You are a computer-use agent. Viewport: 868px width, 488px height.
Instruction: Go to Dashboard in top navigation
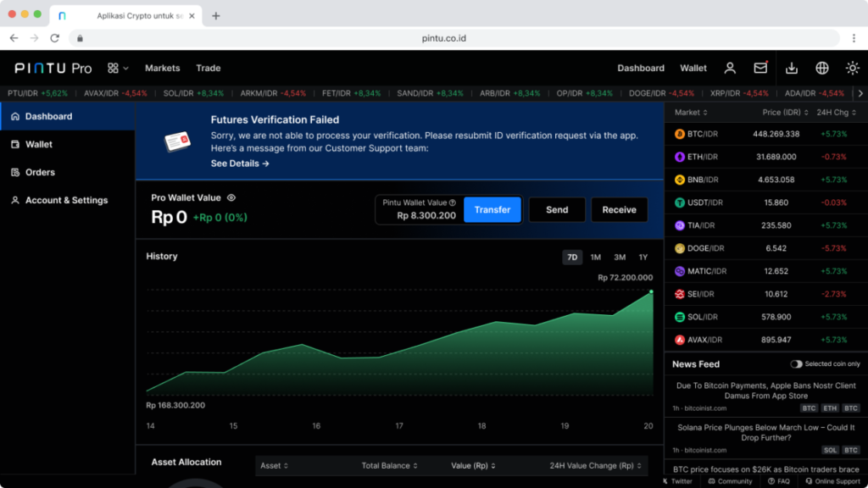[641, 68]
